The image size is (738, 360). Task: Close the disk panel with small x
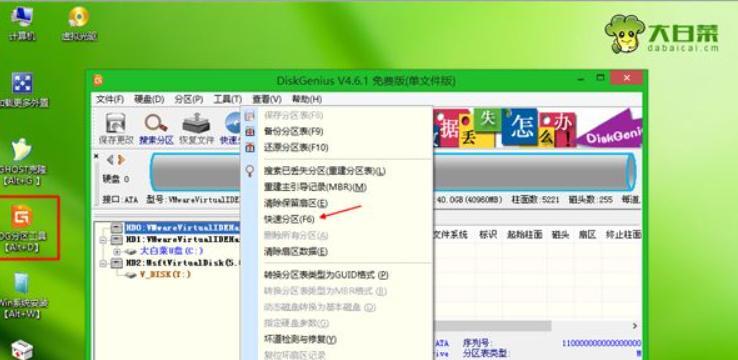97,156
